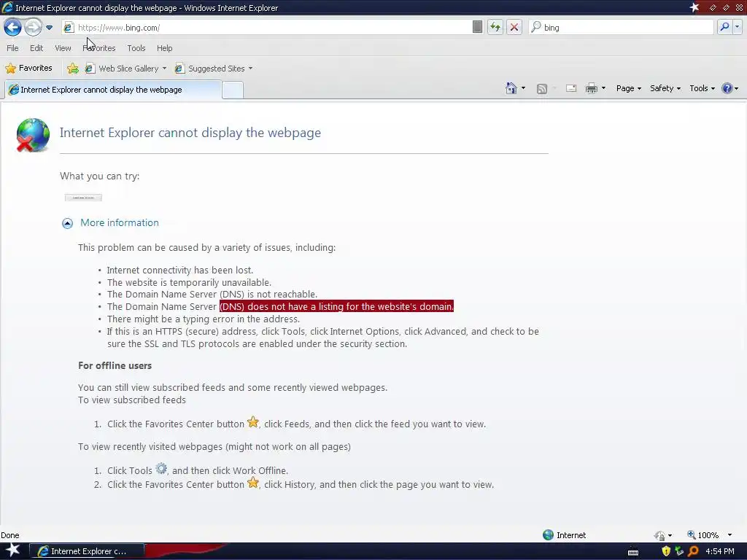Click the grayed Forward arrow button
The width and height of the screenshot is (747, 560).
click(33, 27)
